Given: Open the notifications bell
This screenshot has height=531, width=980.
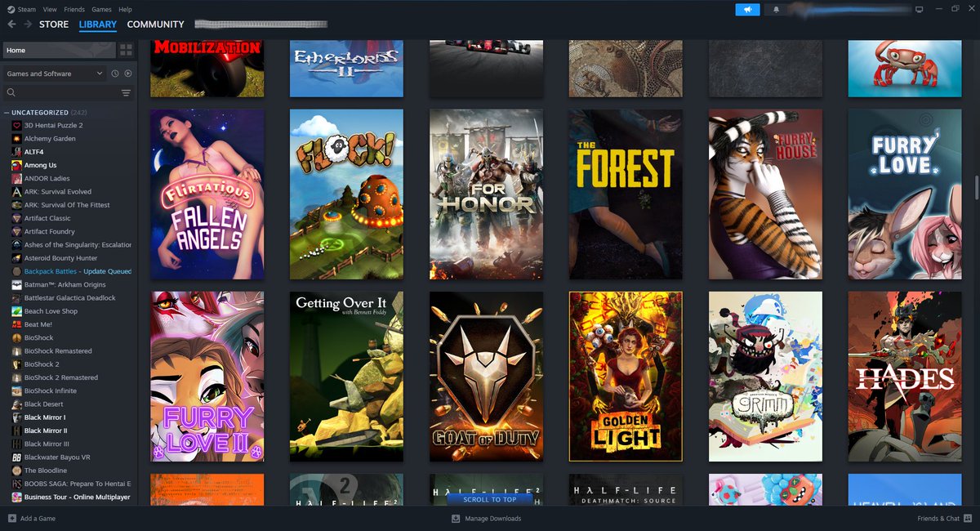Looking at the screenshot, I should click(776, 10).
